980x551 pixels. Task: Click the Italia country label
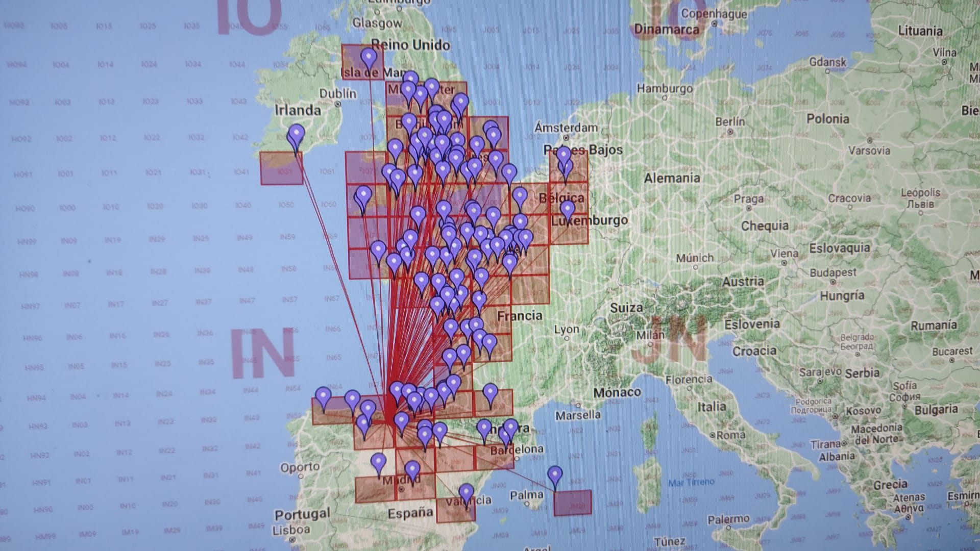[712, 407]
